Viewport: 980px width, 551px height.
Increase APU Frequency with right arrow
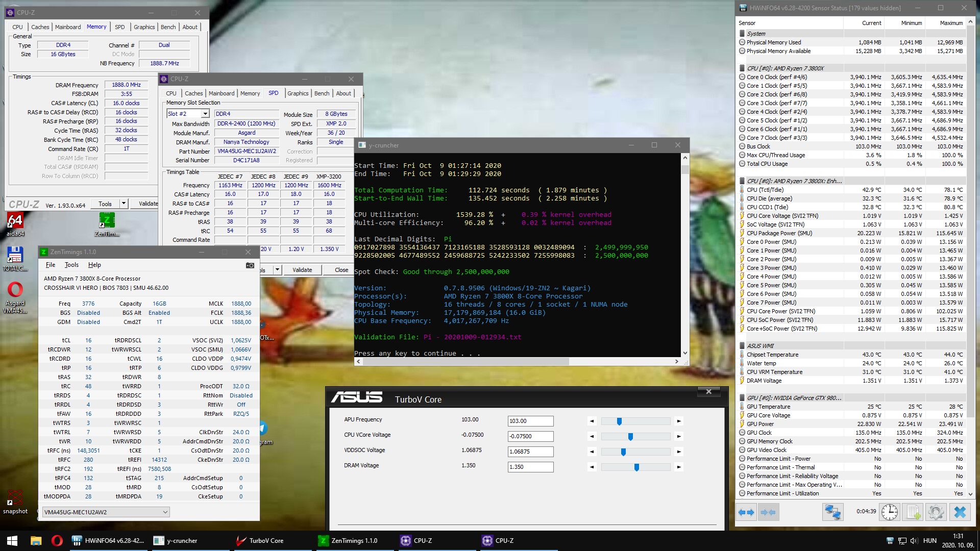click(679, 421)
